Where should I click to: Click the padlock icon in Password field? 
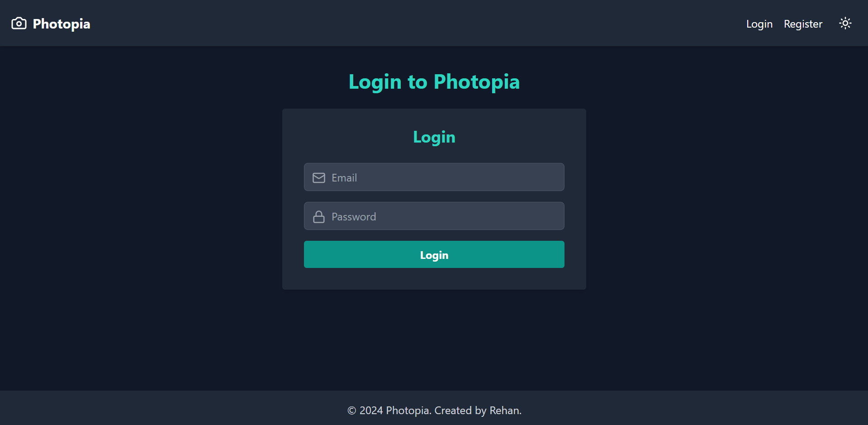319,217
